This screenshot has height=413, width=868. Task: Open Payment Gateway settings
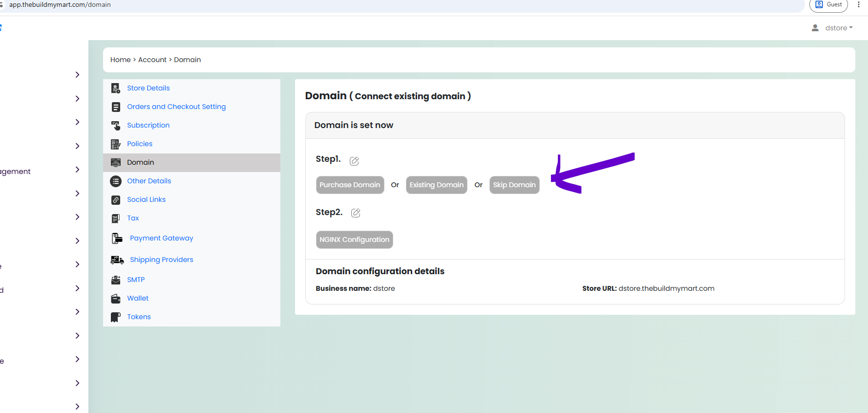tap(162, 238)
